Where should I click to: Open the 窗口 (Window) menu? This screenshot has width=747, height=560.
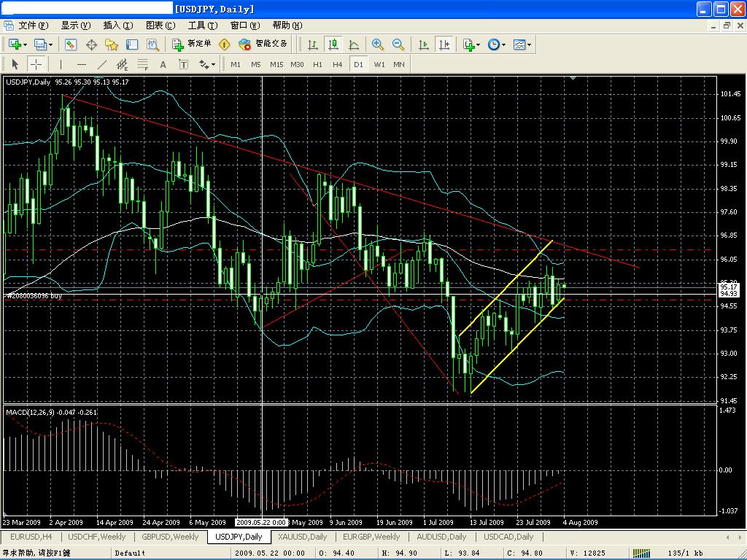coord(245,26)
